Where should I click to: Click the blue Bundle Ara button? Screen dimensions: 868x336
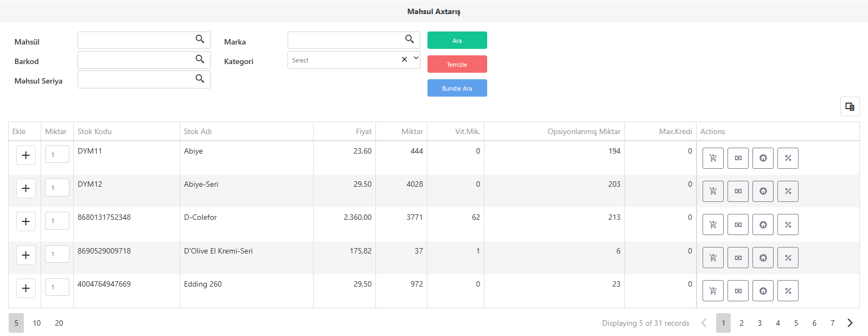pos(457,88)
